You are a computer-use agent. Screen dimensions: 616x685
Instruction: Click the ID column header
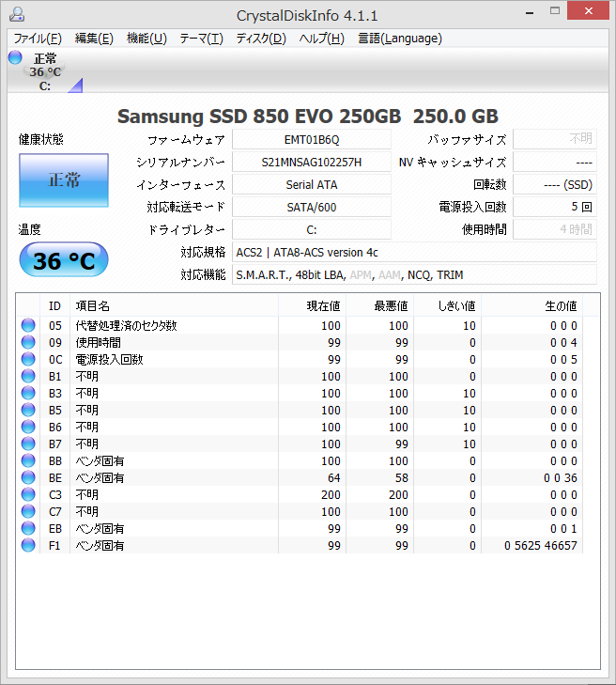point(55,305)
